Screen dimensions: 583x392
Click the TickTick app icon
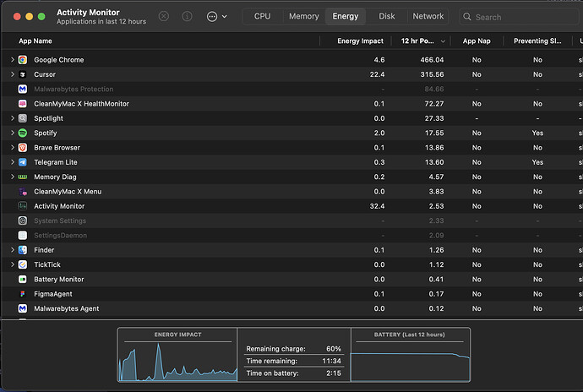click(x=23, y=264)
